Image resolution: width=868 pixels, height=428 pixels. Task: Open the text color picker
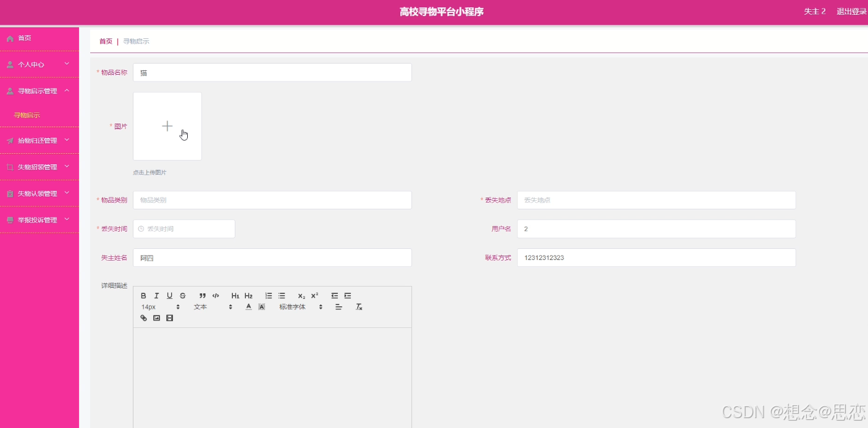coord(248,307)
